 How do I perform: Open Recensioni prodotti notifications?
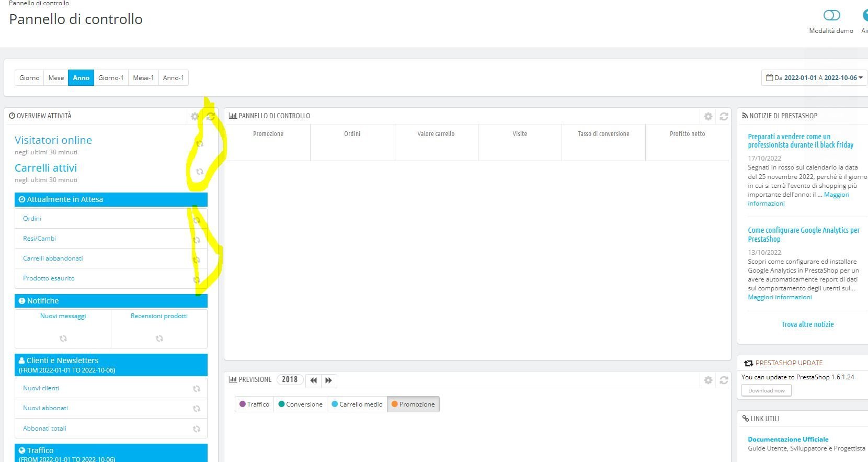[x=159, y=316]
